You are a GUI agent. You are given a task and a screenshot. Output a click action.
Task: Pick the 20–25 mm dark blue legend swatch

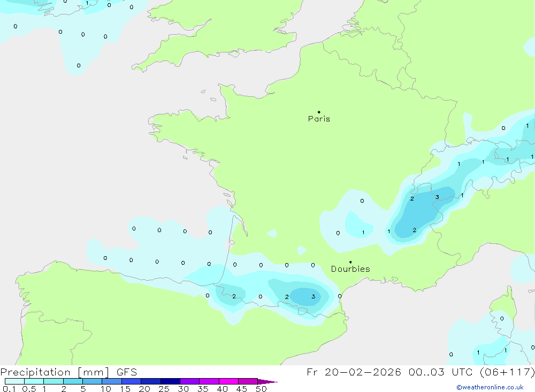coord(151,381)
